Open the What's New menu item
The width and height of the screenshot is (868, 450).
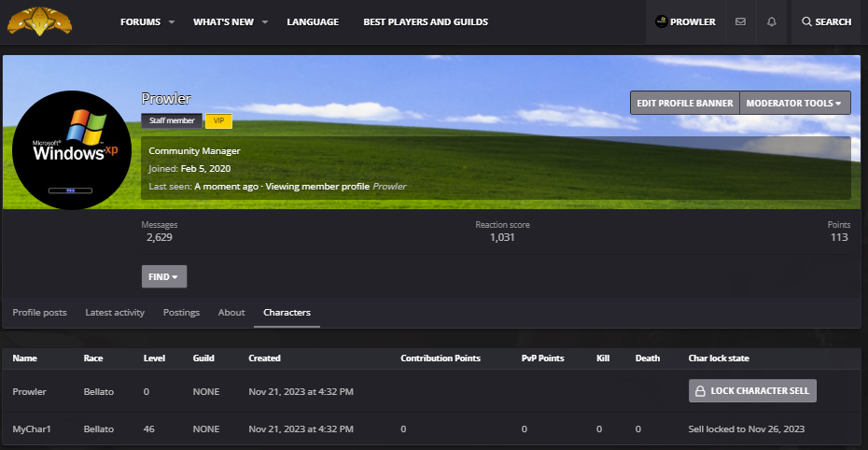(x=223, y=21)
